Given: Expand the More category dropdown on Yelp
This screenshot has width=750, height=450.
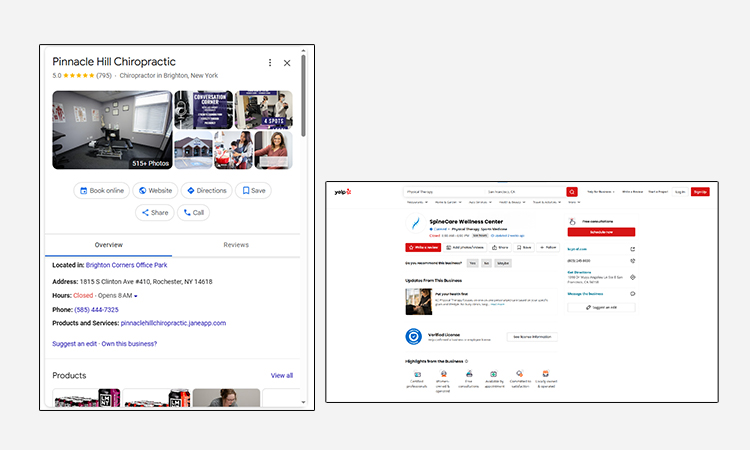Looking at the screenshot, I should [574, 202].
